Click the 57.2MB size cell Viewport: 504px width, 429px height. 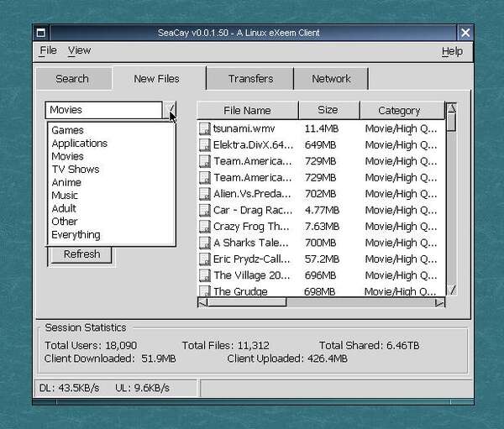coord(322,259)
